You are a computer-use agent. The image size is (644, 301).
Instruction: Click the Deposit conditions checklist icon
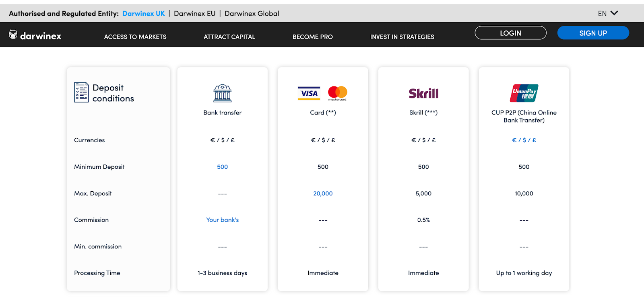81,92
